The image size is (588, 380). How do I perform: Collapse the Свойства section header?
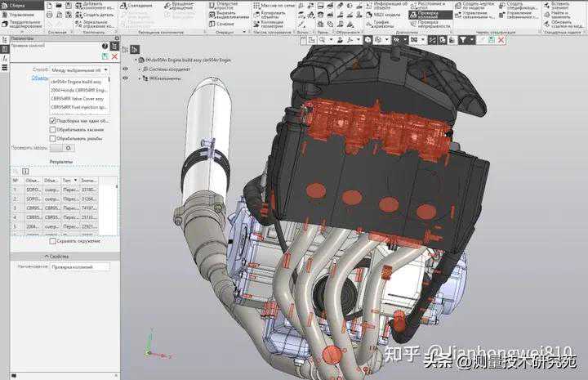[61, 256]
